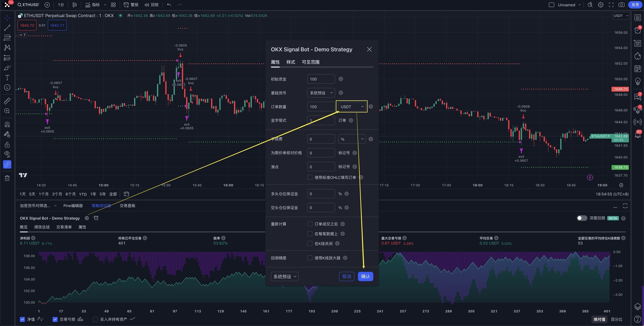Click the 初始资金 input field
The height and width of the screenshot is (326, 644).
321,79
